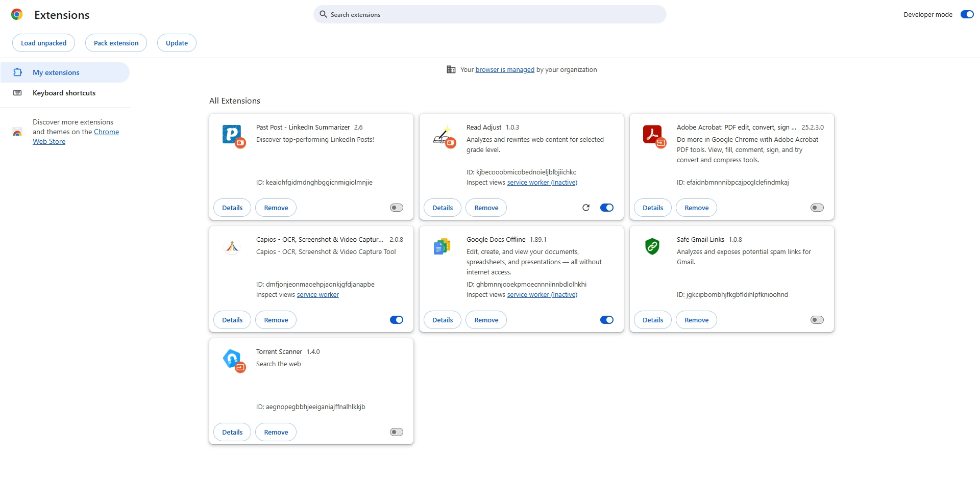Open Details for Google Docs Offline
This screenshot has width=980, height=482.
(x=443, y=320)
